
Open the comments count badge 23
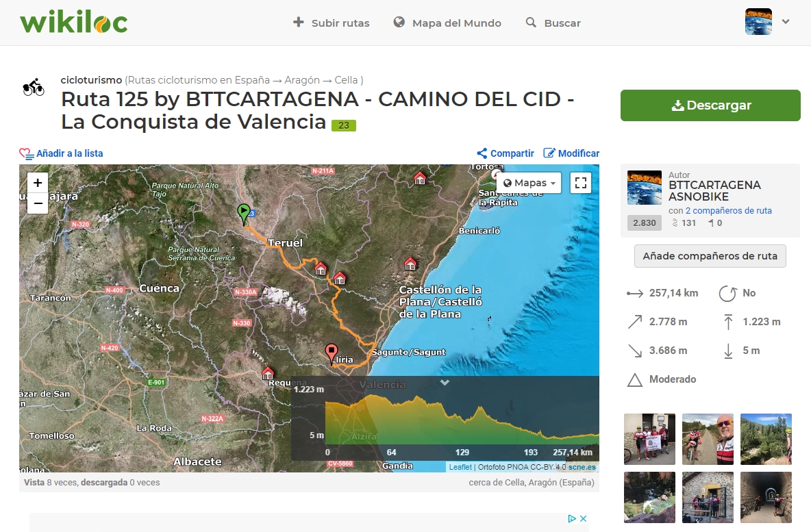pyautogui.click(x=344, y=125)
